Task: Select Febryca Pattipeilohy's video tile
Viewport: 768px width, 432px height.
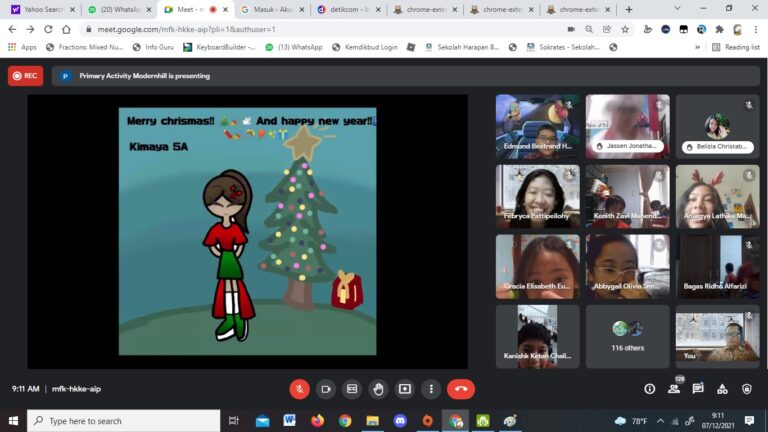Action: coord(537,197)
